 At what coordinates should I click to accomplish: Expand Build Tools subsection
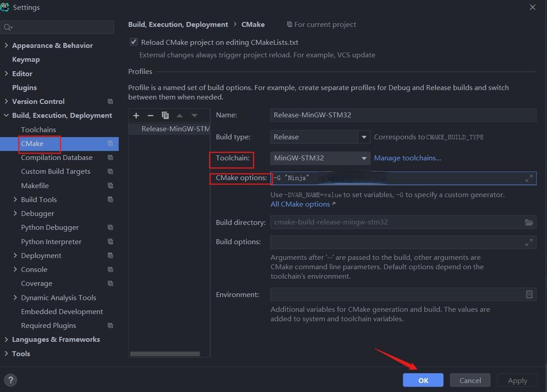pyautogui.click(x=15, y=199)
